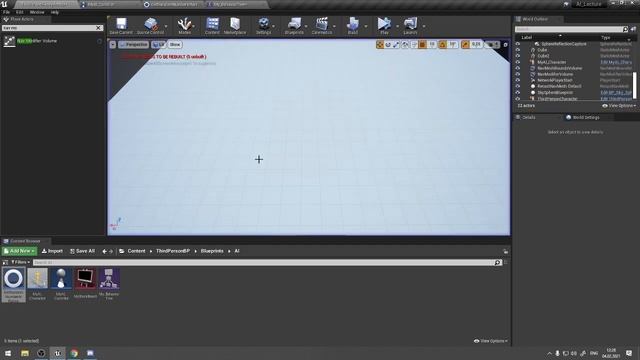The image size is (640, 360).
Task: Navigate to ThirdPersonBP in breadcrumb path
Action: 173,251
